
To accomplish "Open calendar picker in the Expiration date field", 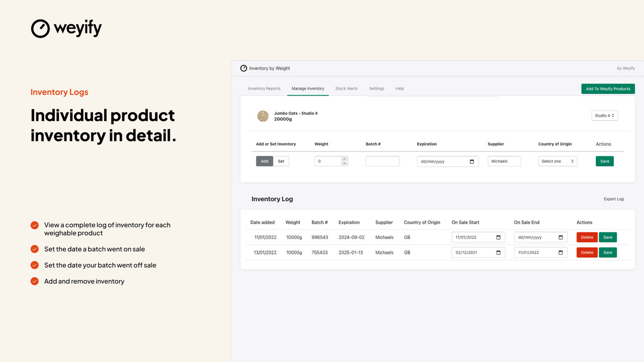I will [x=472, y=161].
